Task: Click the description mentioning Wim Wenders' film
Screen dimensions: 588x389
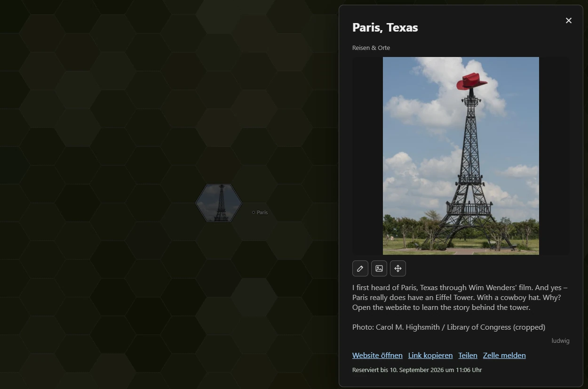Action: (x=461, y=297)
